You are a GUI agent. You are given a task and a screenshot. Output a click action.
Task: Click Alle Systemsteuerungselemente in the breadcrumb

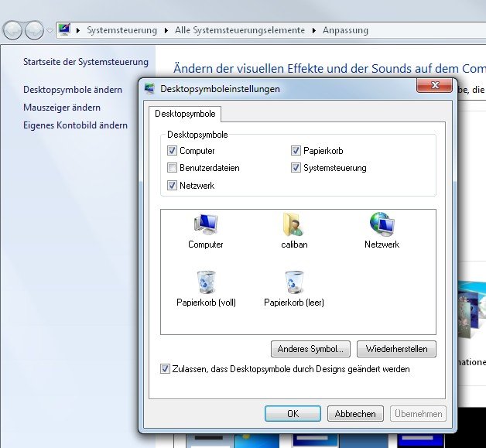coord(240,30)
